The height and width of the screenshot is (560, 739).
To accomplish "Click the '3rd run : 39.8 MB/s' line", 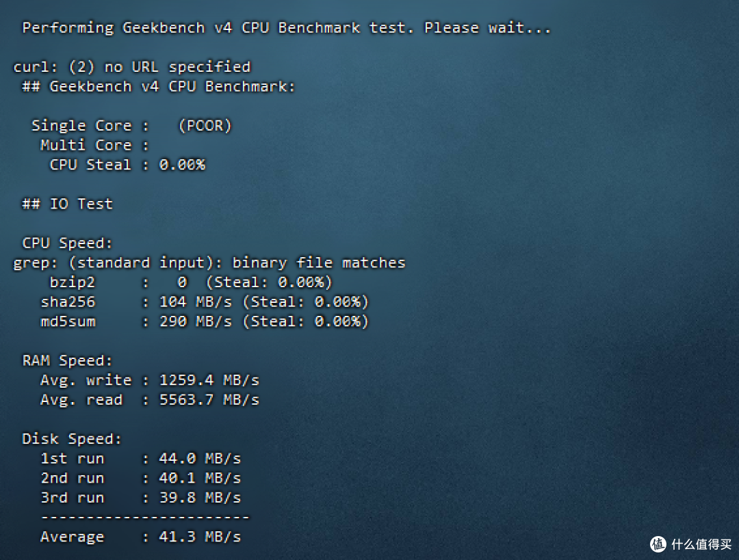I will (x=140, y=498).
